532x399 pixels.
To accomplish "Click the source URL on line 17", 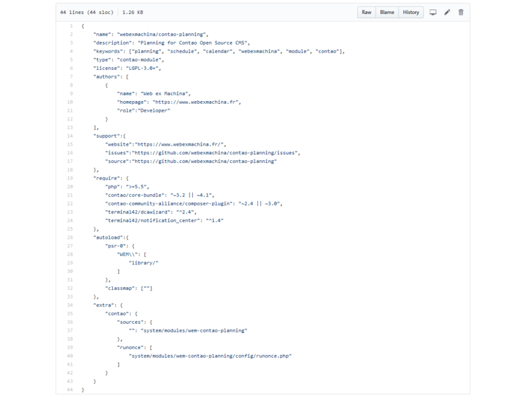I will [x=204, y=162].
